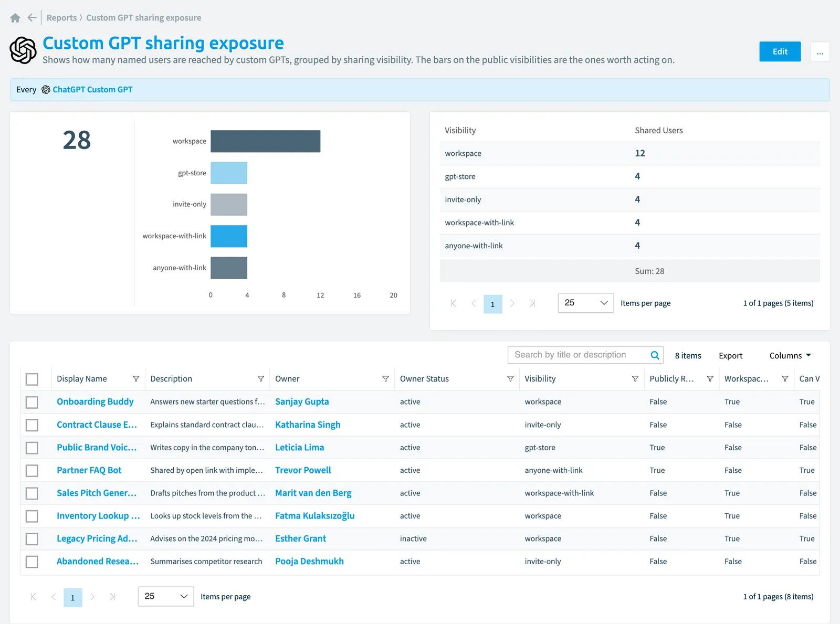Open the ChatGPT Custom GPT filter link
This screenshot has height=624, width=840.
click(x=92, y=90)
